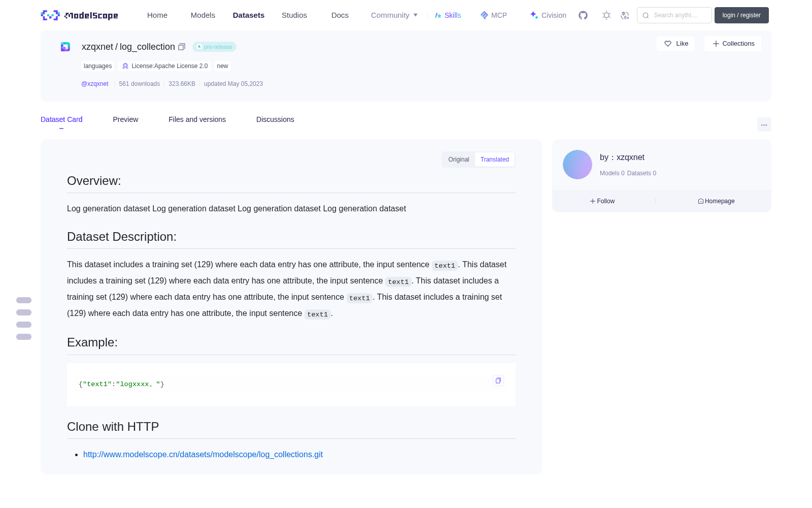812x508 pixels.
Task: Open the Models page
Action: (x=203, y=15)
